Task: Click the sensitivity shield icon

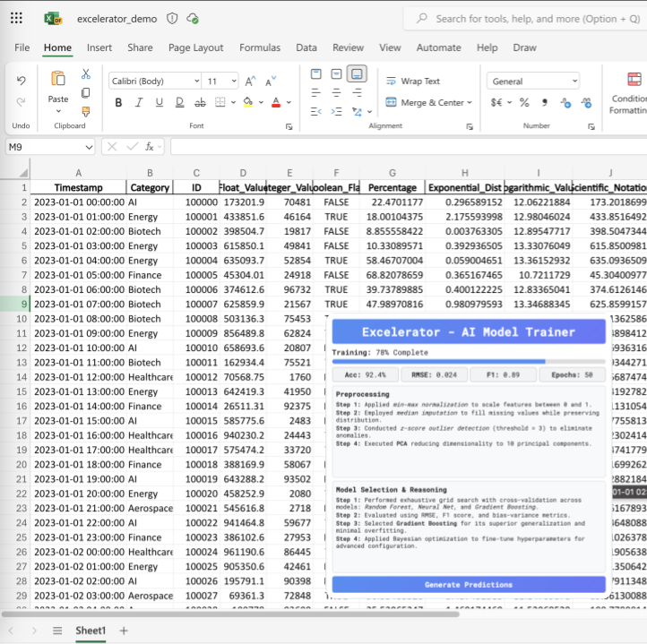Action: click(172, 19)
